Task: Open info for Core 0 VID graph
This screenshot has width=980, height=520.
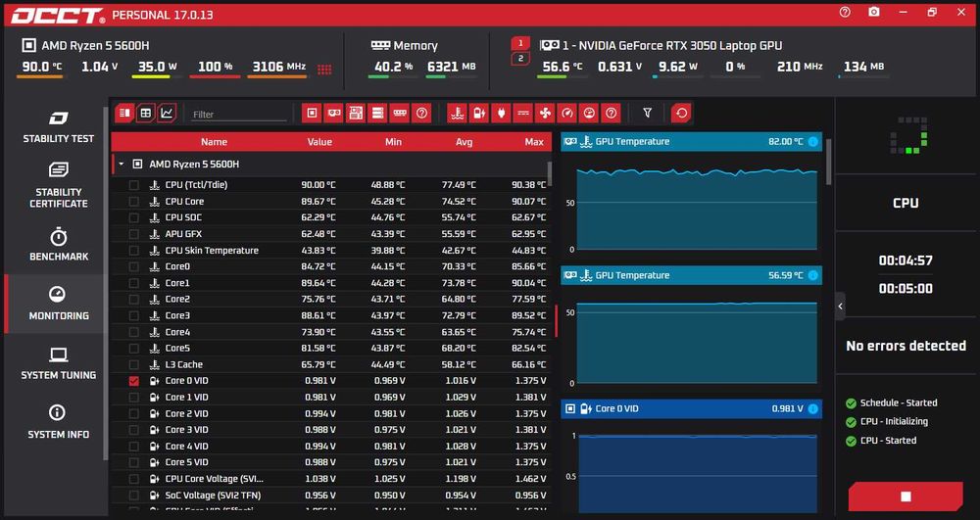Action: coord(813,409)
